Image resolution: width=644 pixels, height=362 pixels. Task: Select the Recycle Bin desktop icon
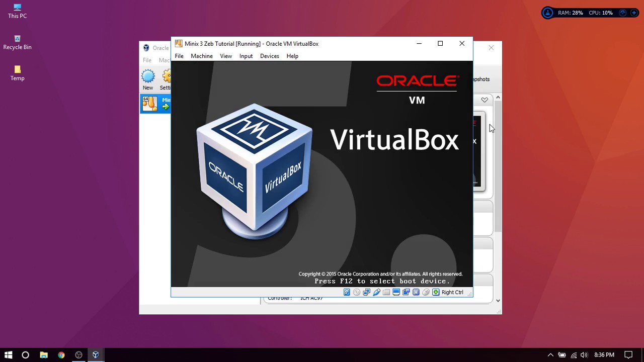point(17,42)
